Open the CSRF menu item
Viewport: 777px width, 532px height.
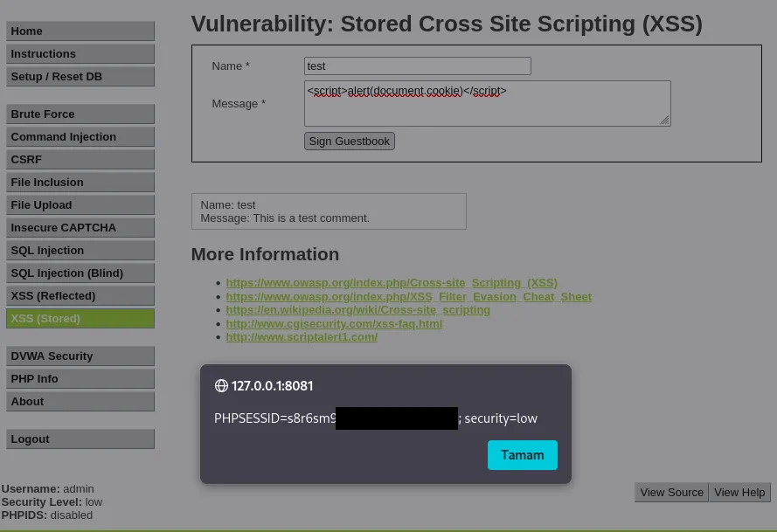(80, 160)
